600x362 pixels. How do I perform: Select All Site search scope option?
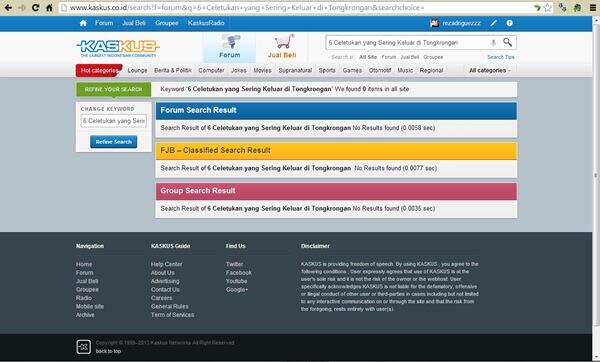368,57
